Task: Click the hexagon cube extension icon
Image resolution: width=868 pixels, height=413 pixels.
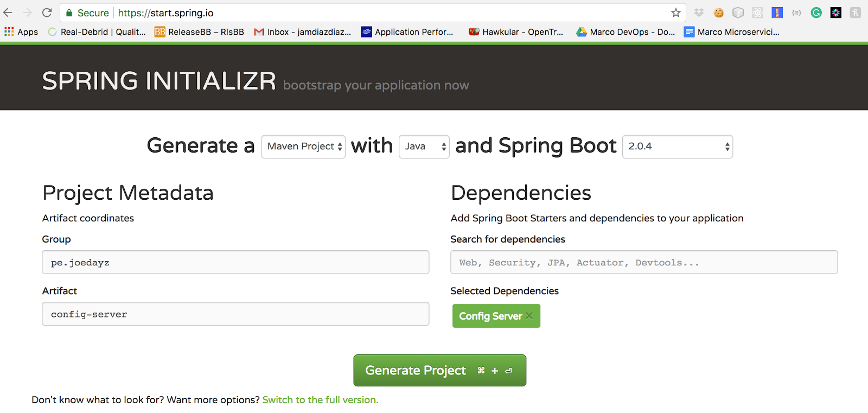Action: click(x=738, y=12)
